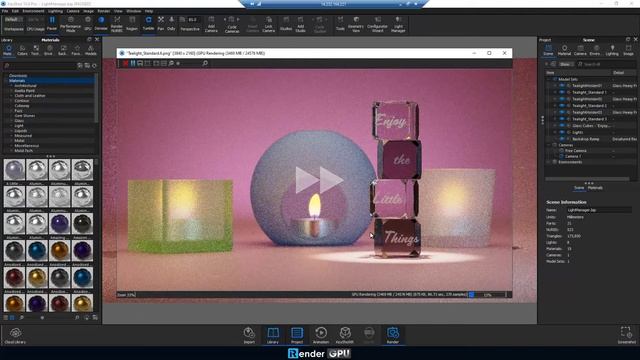This screenshot has width=640, height=360.
Task: Take a Screenshot with the bottom-right button
Action: point(627,335)
